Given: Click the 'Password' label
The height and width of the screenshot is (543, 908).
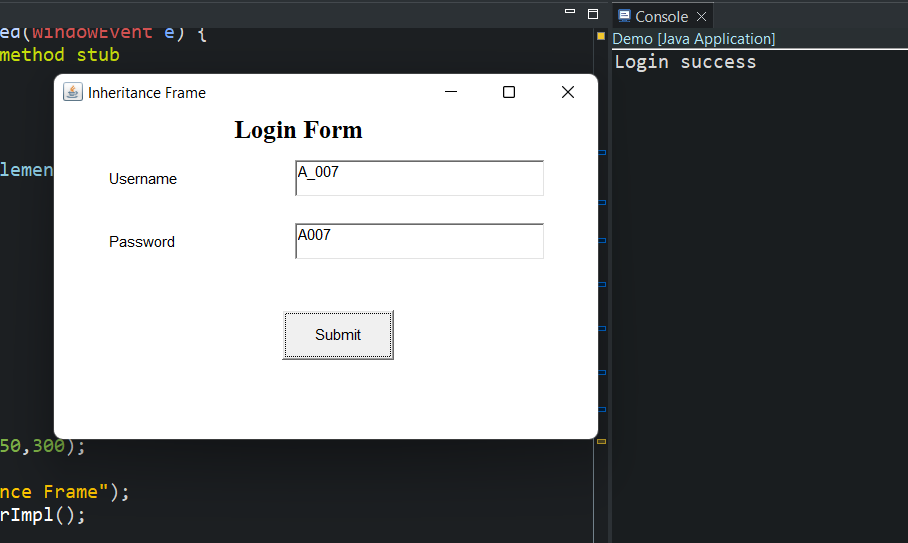Looking at the screenshot, I should click(x=142, y=241).
